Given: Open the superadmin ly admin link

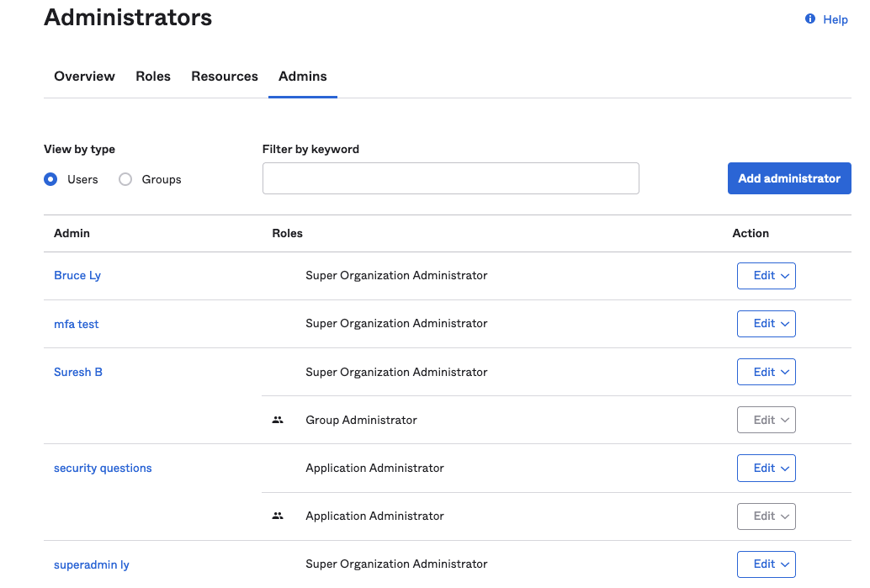Looking at the screenshot, I should [92, 564].
